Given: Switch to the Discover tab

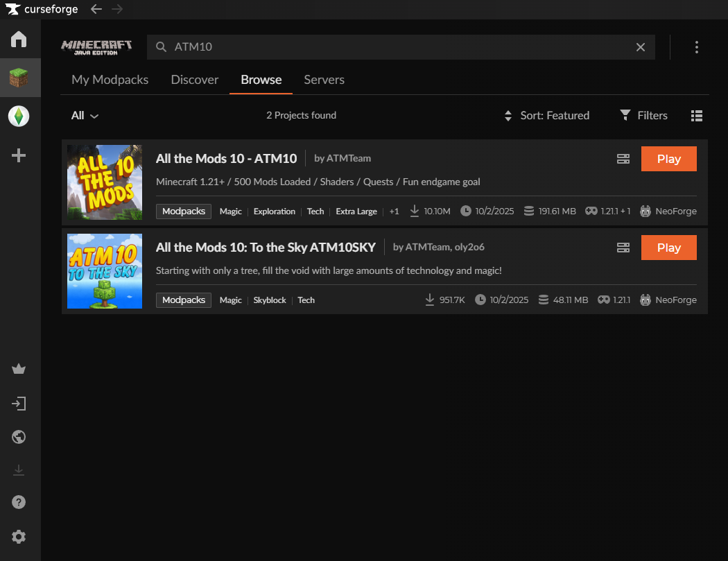Looking at the screenshot, I should 195,80.
